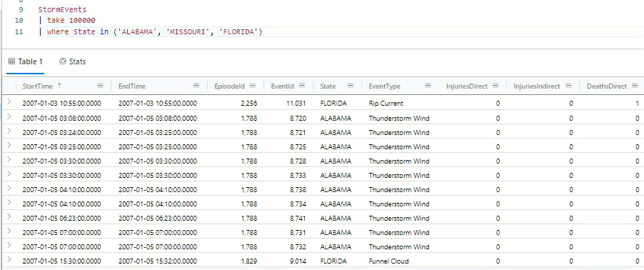The width and height of the screenshot is (644, 270).
Task: Select EpisodeId cell 2,256
Action: tap(249, 104)
